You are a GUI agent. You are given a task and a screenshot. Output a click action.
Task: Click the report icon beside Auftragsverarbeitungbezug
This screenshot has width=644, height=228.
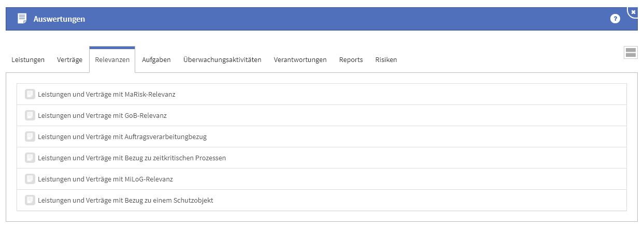pyautogui.click(x=30, y=136)
